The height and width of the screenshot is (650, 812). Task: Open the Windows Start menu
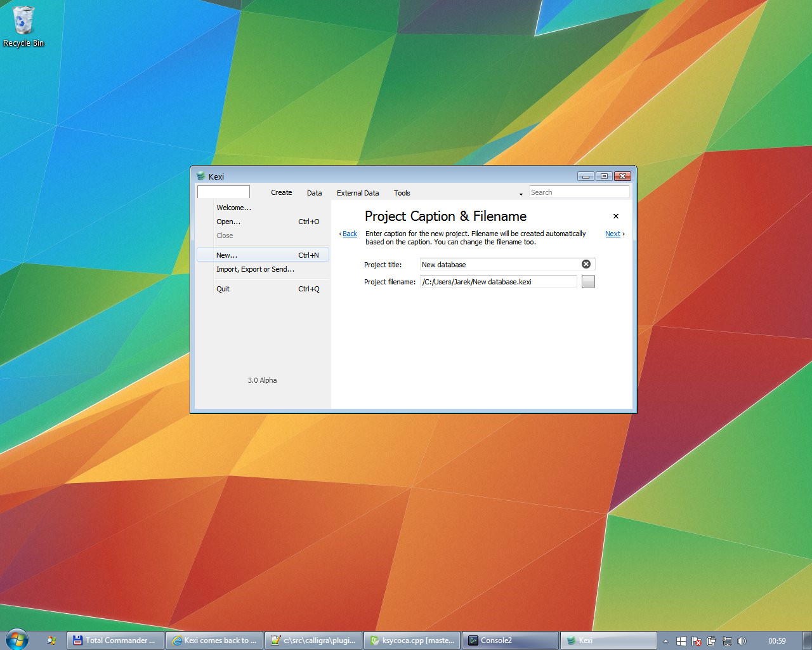click(x=16, y=640)
